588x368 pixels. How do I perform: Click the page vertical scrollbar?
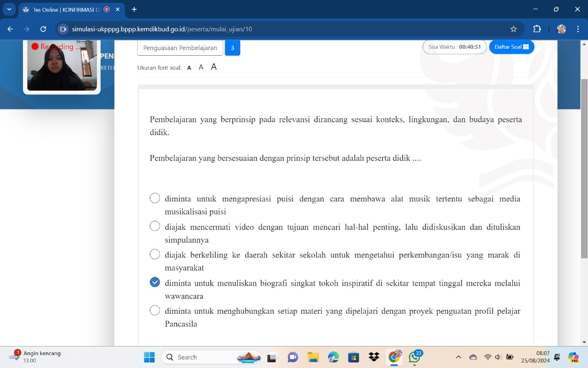pos(584,168)
